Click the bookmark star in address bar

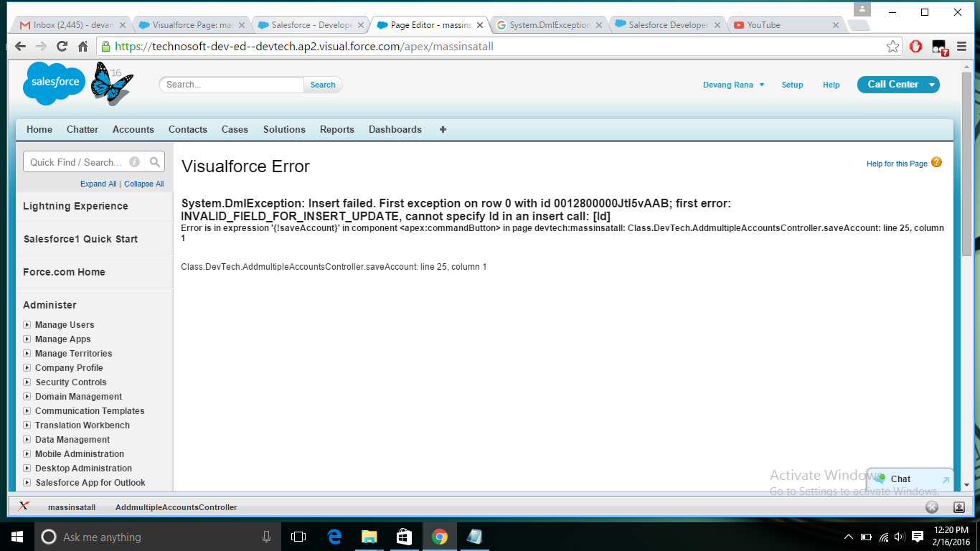coord(892,46)
